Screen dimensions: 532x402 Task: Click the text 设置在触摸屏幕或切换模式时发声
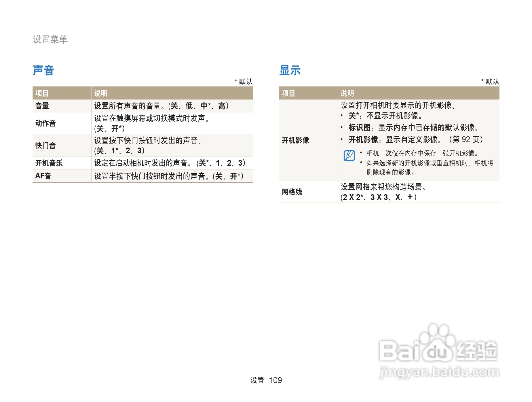point(152,118)
